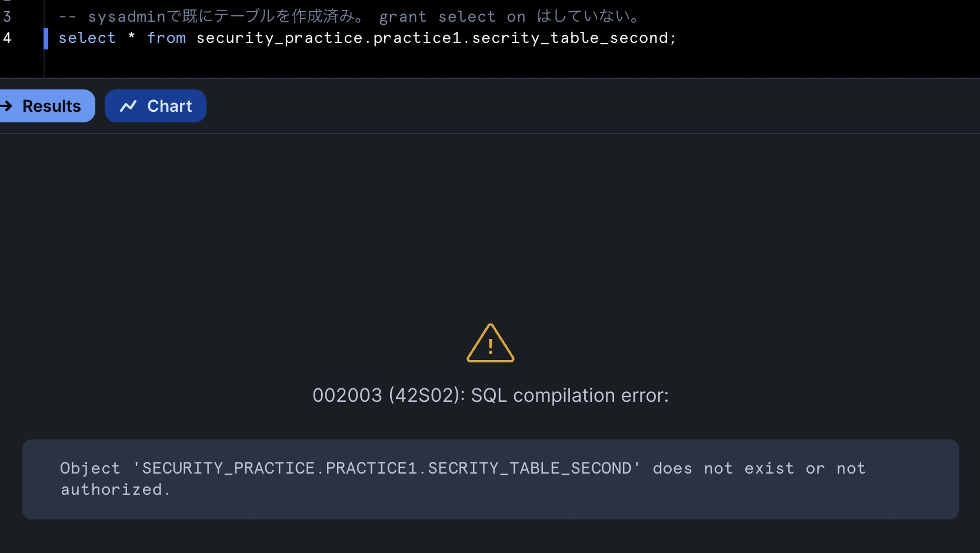Click the SQL keyword 'select' on line 4

[x=86, y=38]
